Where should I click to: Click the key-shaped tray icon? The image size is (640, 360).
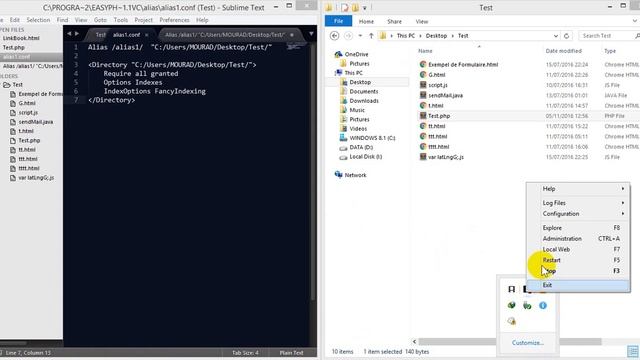click(511, 321)
